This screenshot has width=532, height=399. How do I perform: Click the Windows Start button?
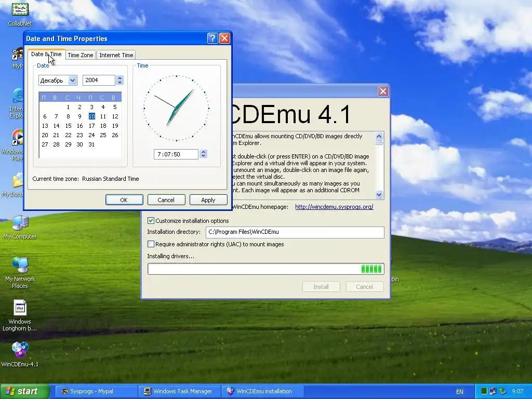click(x=25, y=391)
